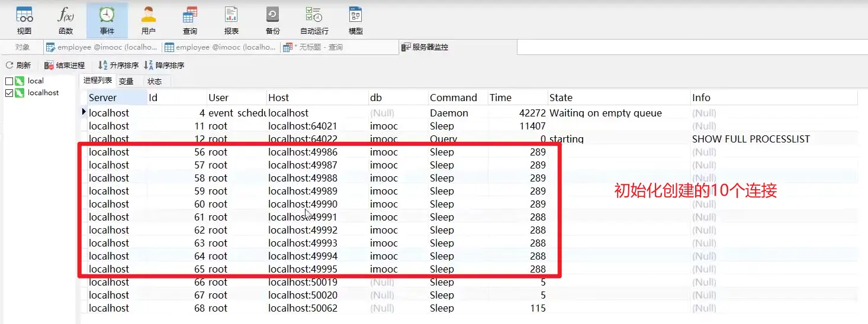Screen dimensions: 868x324
Task: Click 结束进程 to end process
Action: pyautogui.click(x=65, y=65)
